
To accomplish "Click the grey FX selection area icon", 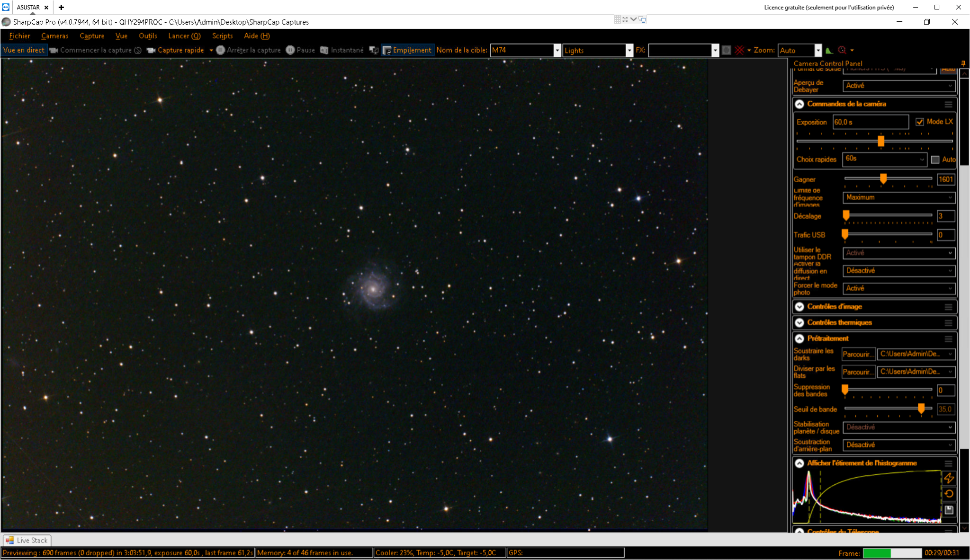I will (726, 50).
